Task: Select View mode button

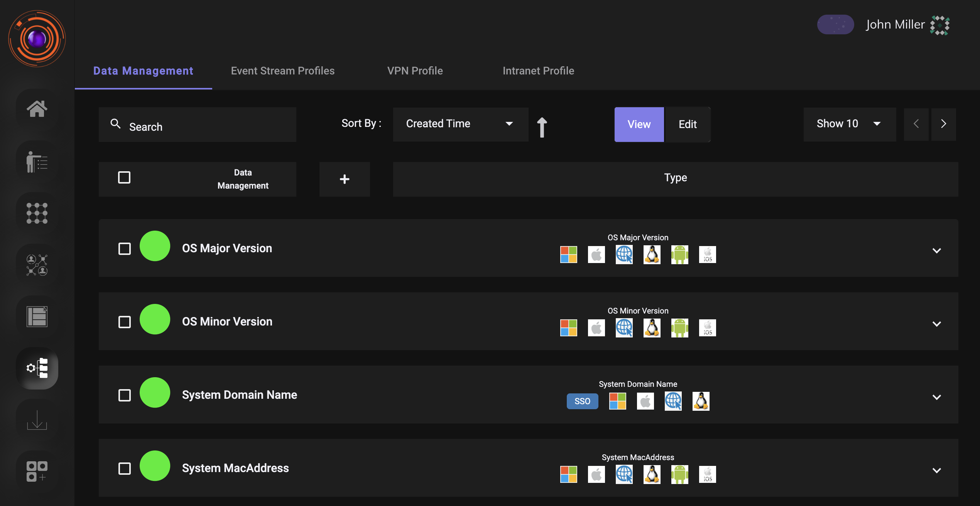Action: point(639,124)
